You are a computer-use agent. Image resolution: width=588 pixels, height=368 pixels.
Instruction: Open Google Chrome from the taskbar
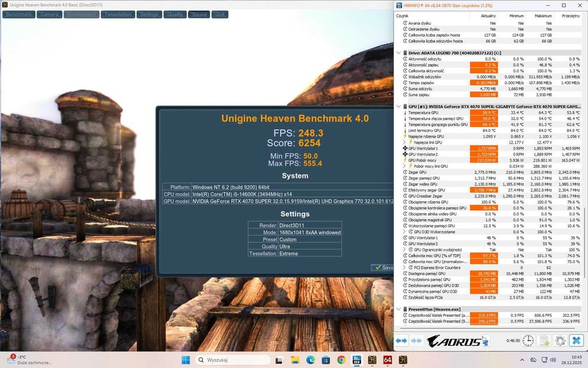click(x=341, y=360)
